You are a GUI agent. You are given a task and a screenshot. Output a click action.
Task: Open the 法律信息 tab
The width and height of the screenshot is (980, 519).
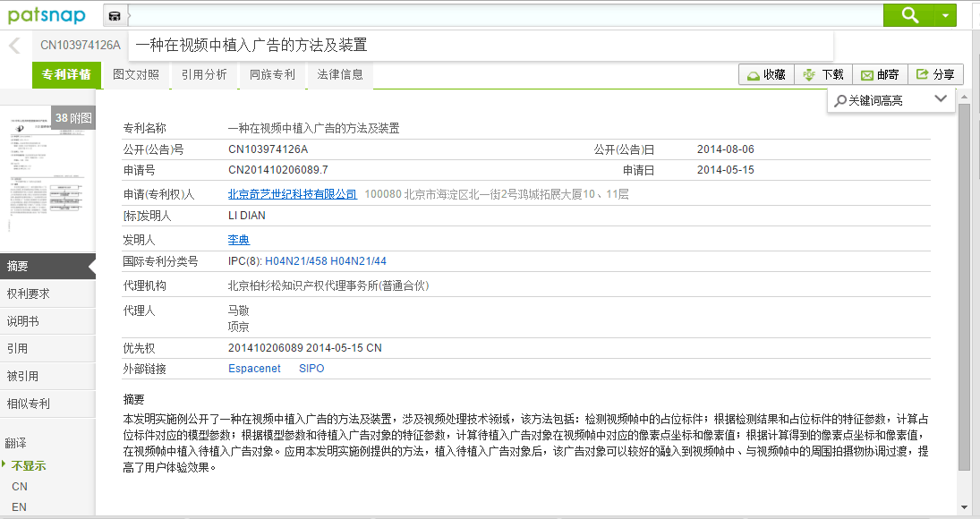340,75
